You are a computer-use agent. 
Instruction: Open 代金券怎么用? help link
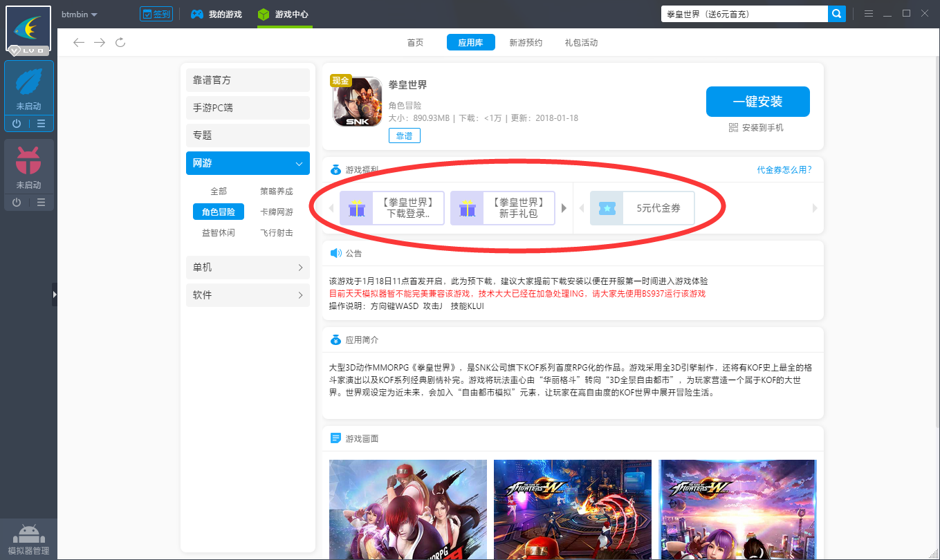tap(784, 170)
